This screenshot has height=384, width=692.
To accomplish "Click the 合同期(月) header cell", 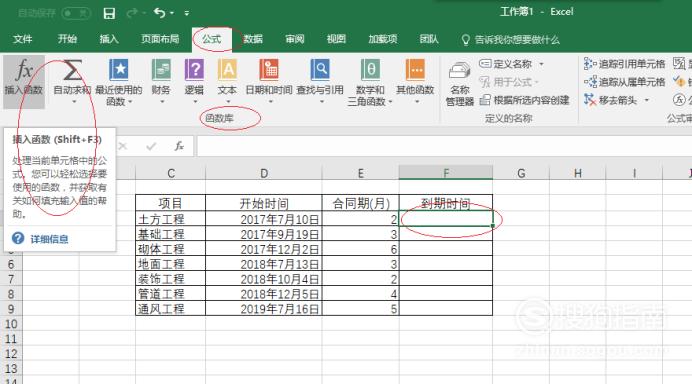I will (361, 203).
